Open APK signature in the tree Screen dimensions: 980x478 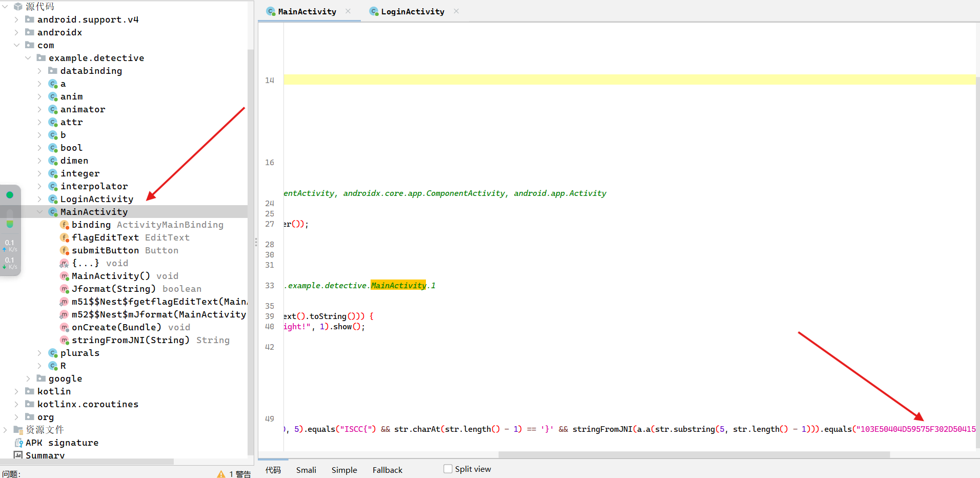pyautogui.click(x=62, y=443)
